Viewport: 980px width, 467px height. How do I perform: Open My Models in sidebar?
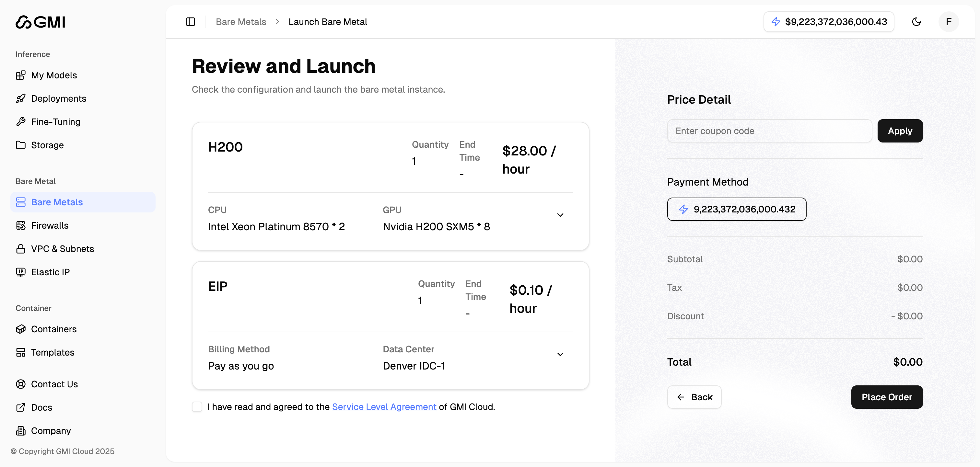pyautogui.click(x=54, y=75)
